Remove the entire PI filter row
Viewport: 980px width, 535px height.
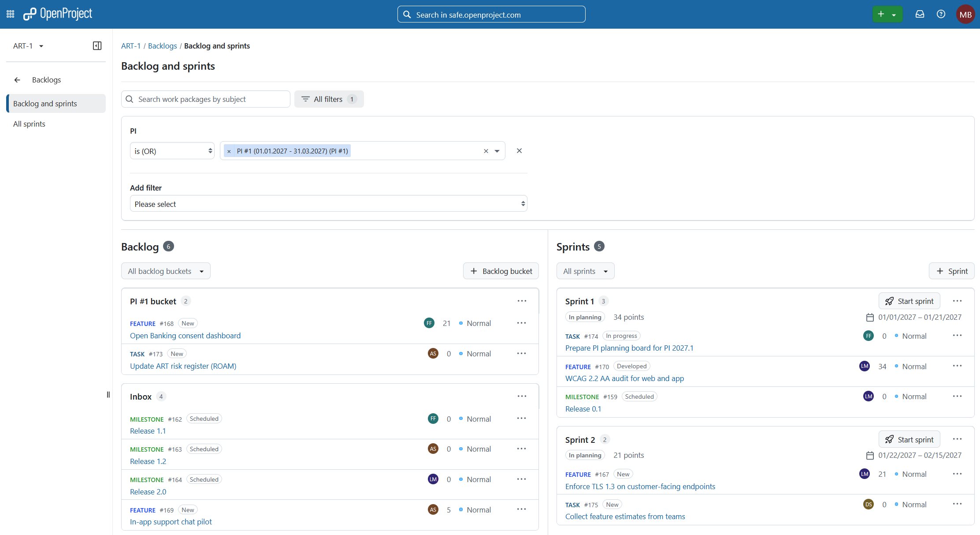(x=519, y=151)
